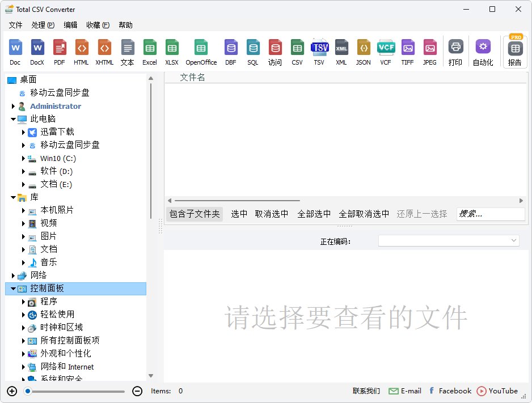Open the E-mail contact link
The image size is (532, 403).
point(405,391)
